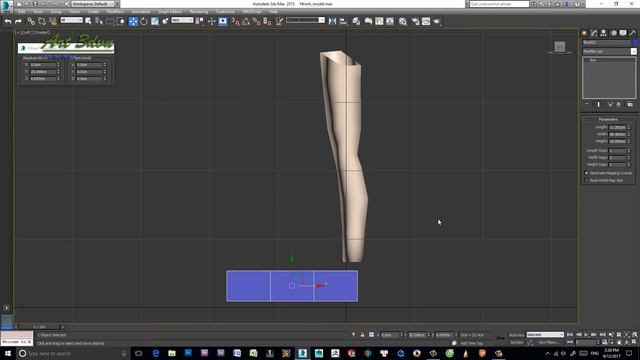640x360 pixels.
Task: Click the Length value field in Parameters
Action: [617, 127]
